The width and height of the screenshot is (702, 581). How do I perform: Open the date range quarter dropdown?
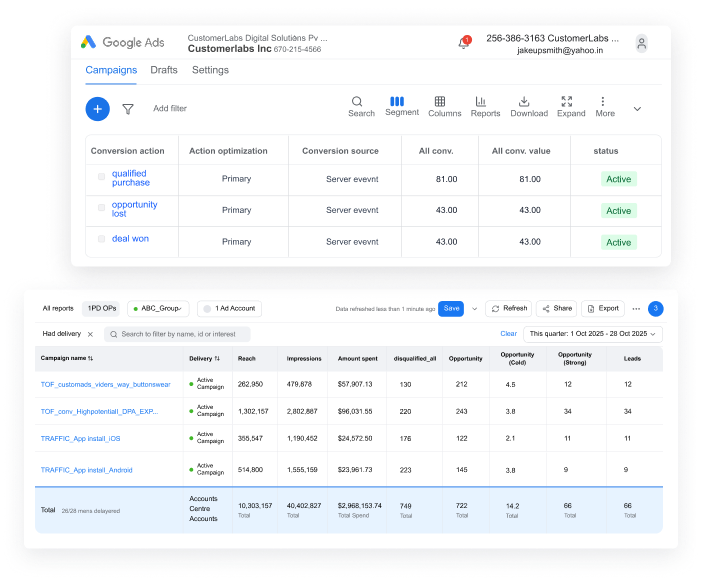pyautogui.click(x=592, y=334)
